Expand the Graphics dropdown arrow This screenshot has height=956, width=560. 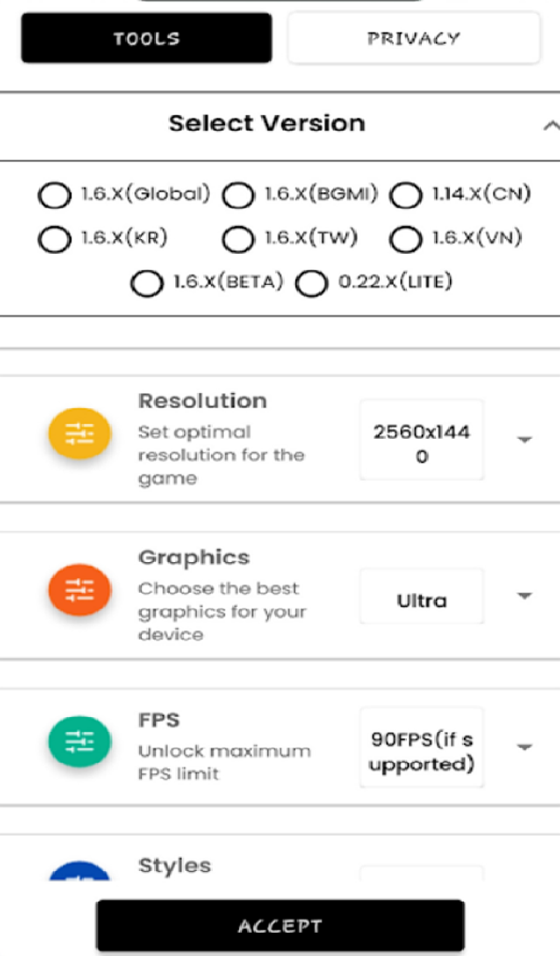[x=525, y=596]
